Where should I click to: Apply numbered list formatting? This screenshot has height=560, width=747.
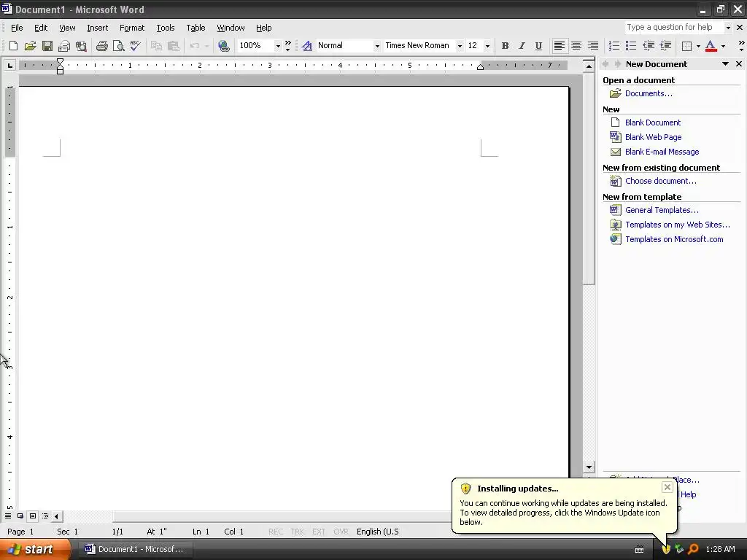click(614, 46)
